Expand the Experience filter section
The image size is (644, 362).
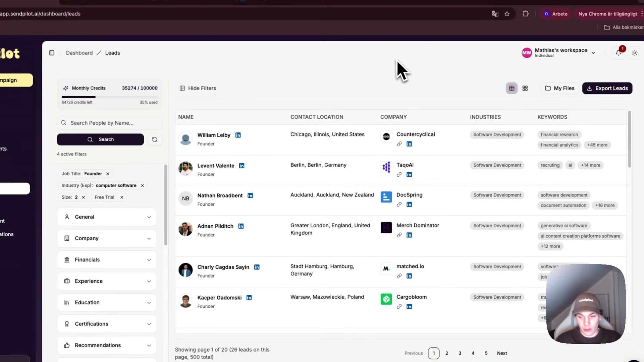107,281
